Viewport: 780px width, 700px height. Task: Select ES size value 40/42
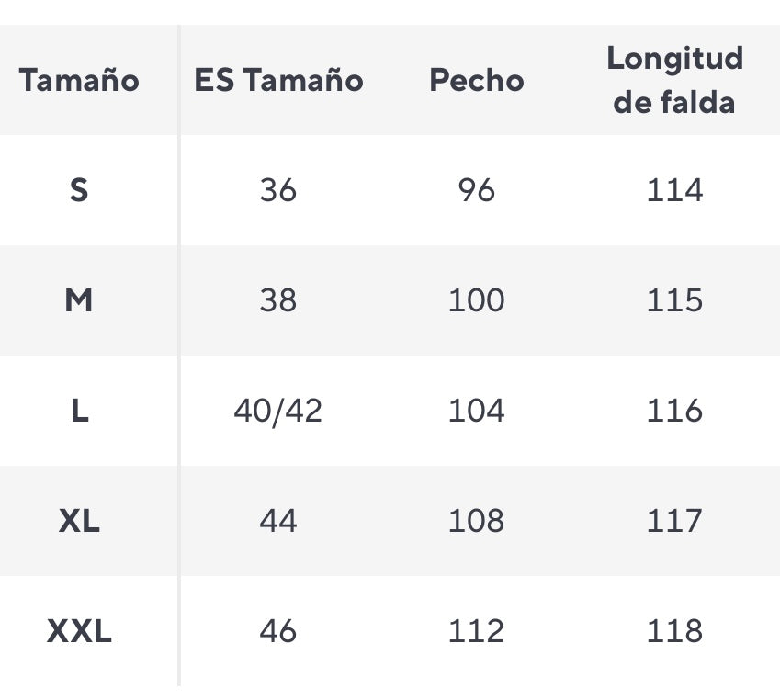(278, 411)
